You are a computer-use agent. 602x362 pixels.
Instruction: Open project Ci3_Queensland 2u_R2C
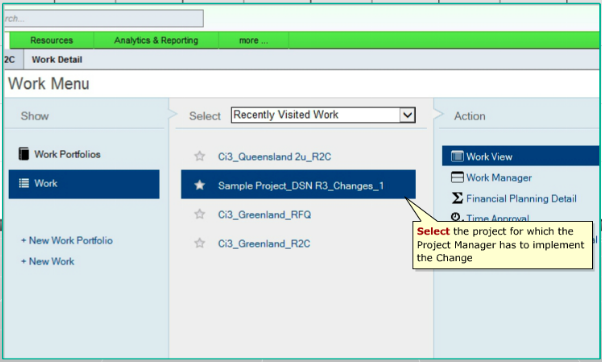coord(274,157)
